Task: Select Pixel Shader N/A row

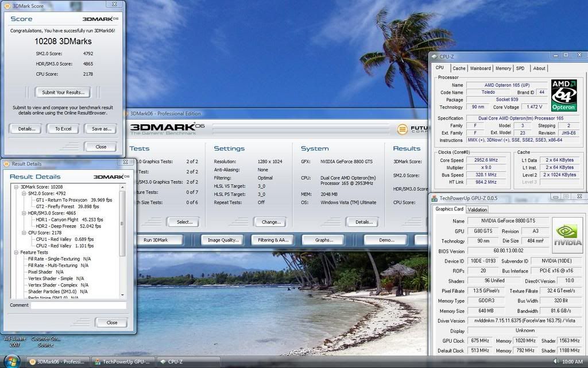Action: click(x=46, y=272)
